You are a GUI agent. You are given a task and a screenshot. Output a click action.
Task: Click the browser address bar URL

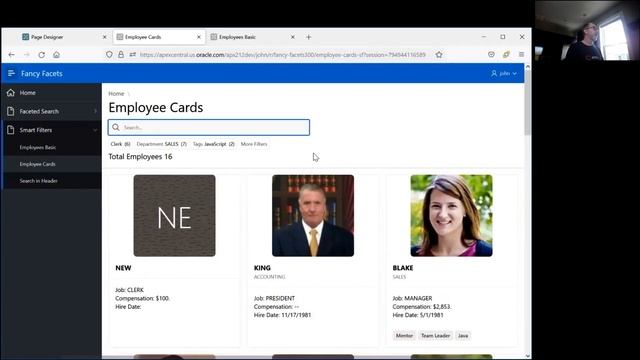click(x=282, y=55)
